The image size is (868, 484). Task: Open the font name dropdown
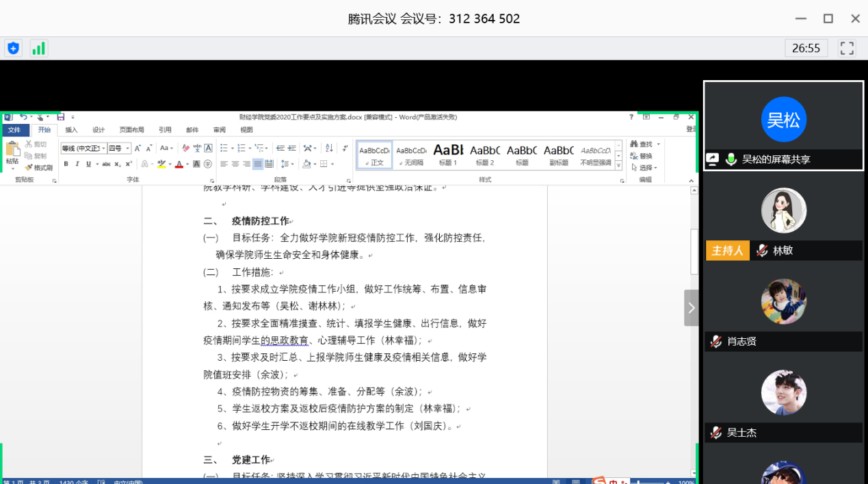tap(103, 149)
